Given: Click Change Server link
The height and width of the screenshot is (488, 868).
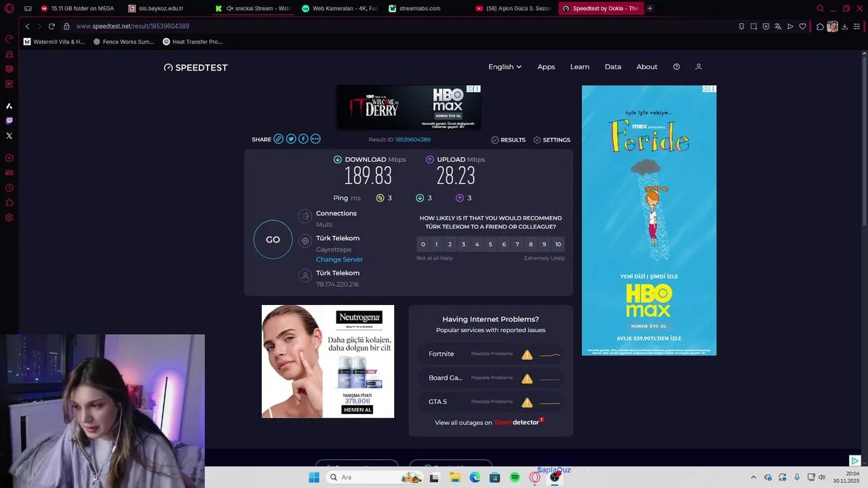Looking at the screenshot, I should 339,260.
